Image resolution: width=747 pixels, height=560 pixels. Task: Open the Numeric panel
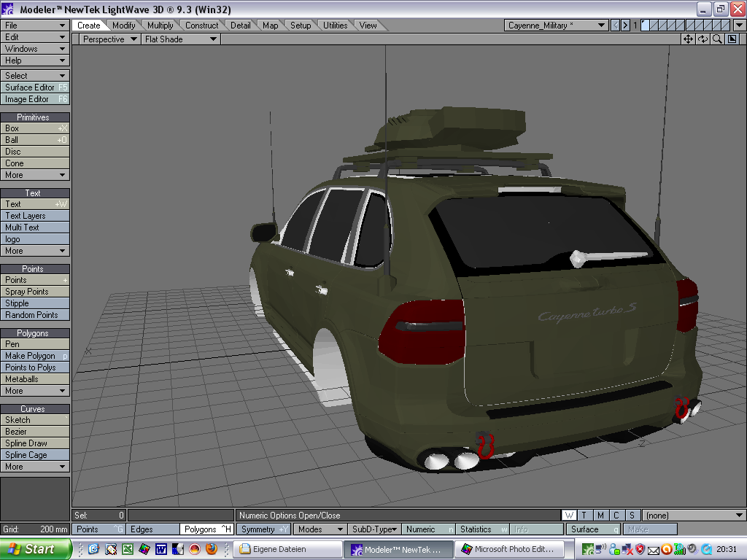427,529
